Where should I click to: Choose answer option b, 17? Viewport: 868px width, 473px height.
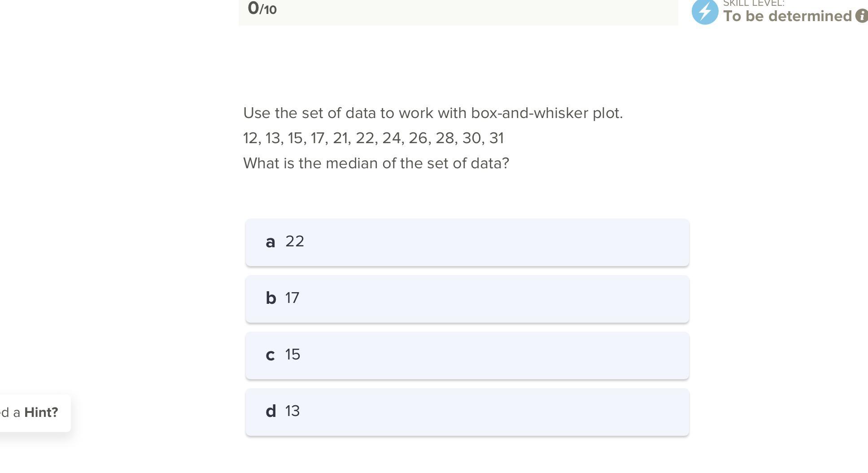467,299
